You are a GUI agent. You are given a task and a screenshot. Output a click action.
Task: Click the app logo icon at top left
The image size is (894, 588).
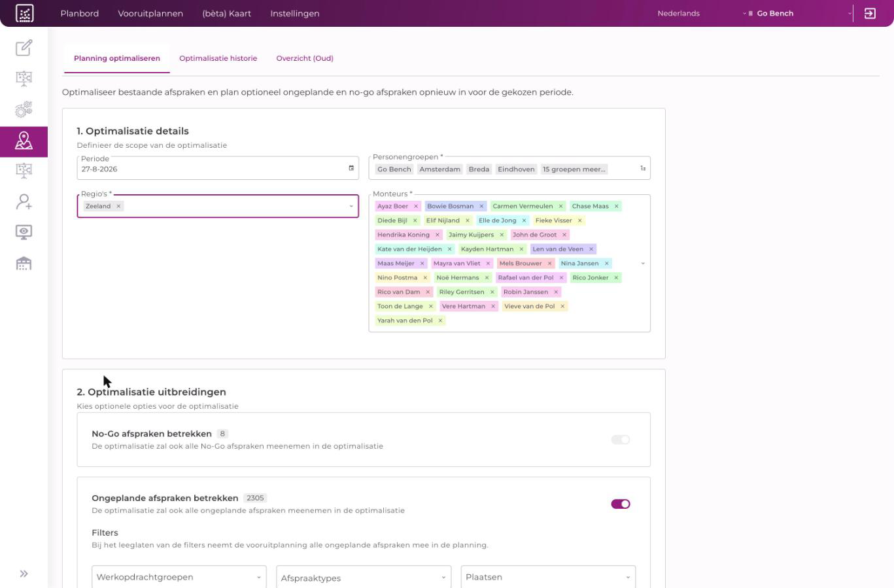point(24,13)
